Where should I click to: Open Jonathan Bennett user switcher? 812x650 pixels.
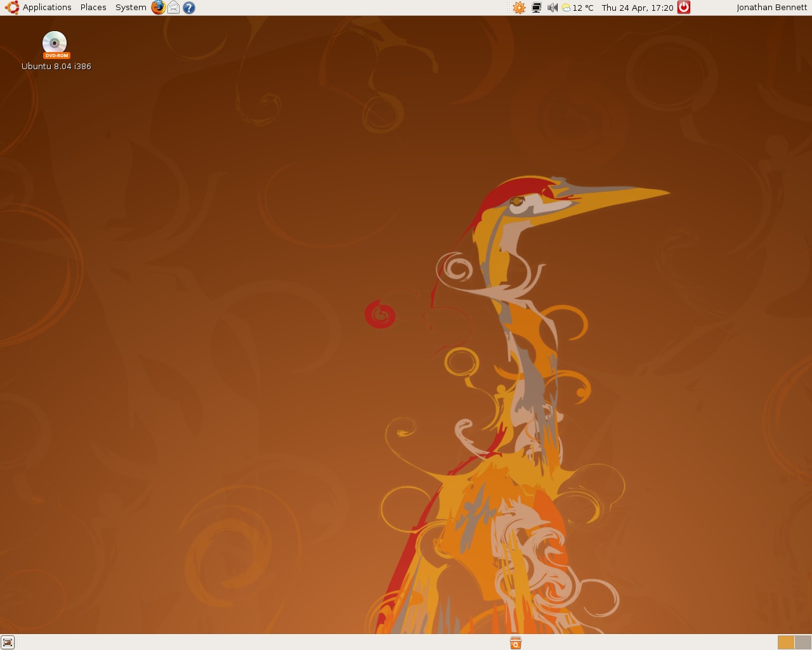[x=771, y=8]
